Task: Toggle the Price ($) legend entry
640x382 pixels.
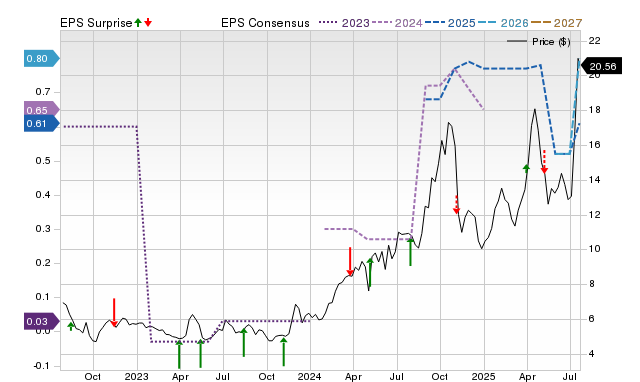Action: click(x=539, y=42)
